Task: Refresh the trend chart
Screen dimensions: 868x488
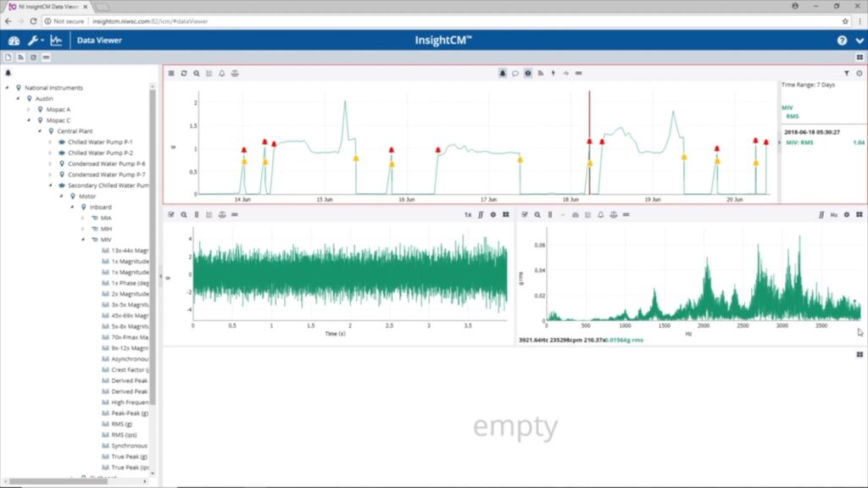Action: (184, 74)
